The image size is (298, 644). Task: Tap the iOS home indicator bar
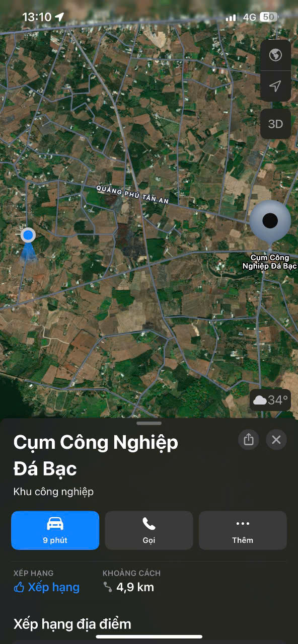click(149, 637)
